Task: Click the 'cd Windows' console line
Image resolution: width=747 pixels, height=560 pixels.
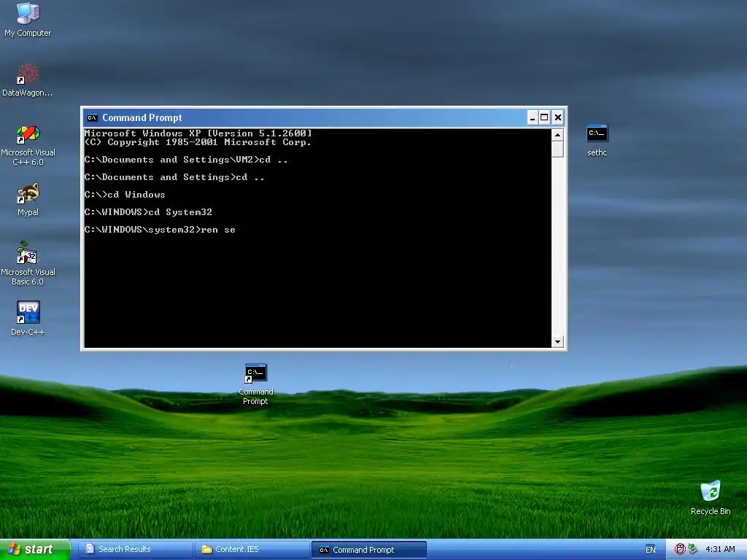Action: 125,194
